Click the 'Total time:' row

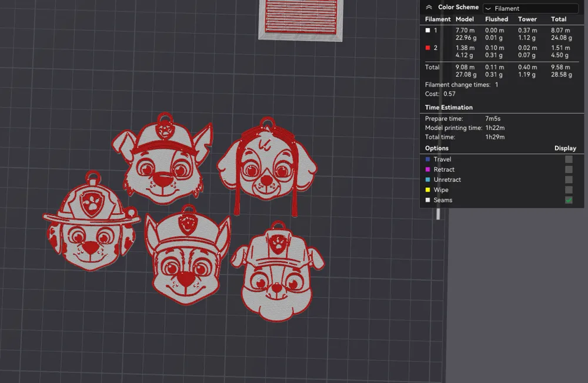point(465,137)
